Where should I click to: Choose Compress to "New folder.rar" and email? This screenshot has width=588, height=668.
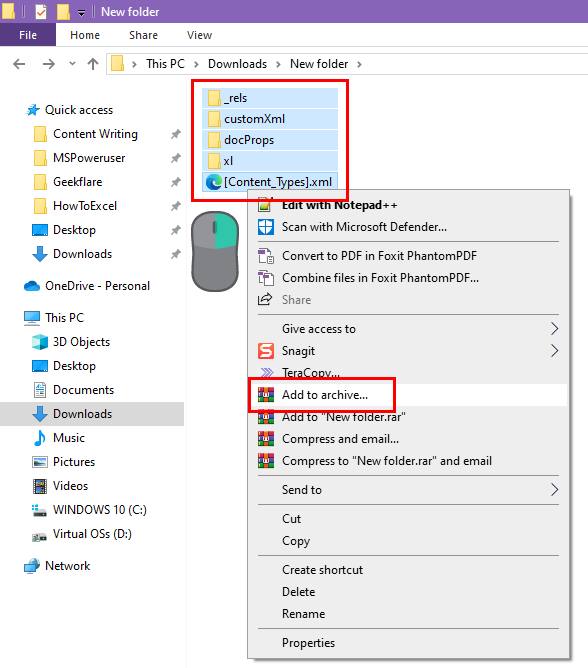coord(386,461)
